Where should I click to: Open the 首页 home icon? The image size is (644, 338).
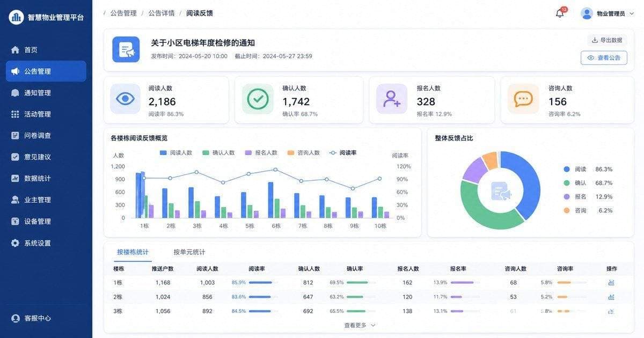tap(15, 50)
